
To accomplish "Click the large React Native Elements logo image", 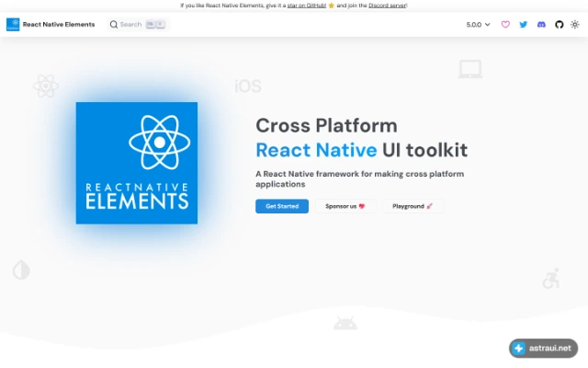I will coord(137,163).
